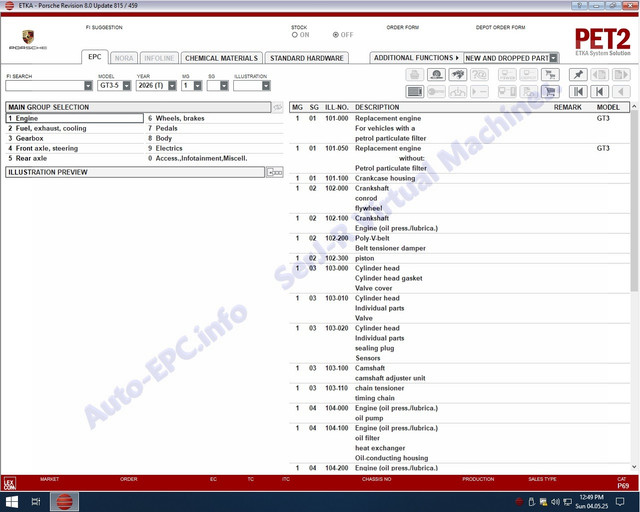Click the Illustration Preview size toggle icon

275,172
